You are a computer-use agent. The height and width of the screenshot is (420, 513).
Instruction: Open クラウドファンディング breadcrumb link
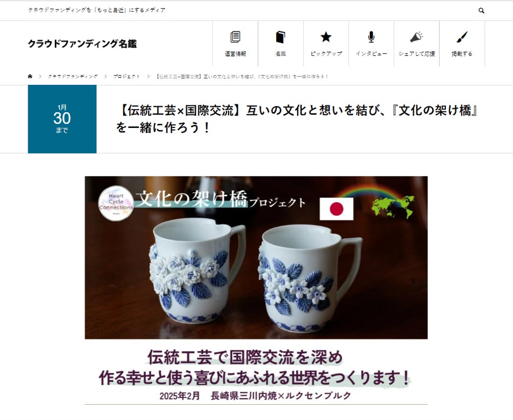tap(73, 76)
